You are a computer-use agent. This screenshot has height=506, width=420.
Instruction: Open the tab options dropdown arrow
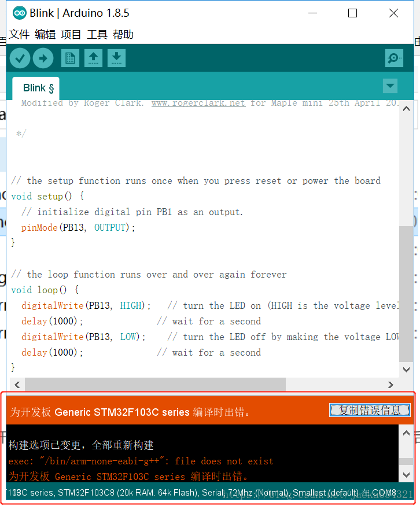coord(390,86)
